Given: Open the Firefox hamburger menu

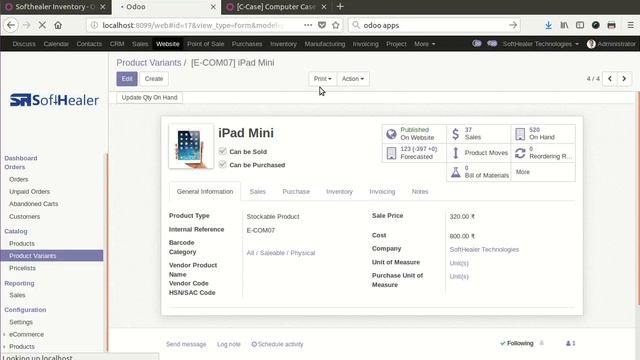Looking at the screenshot, I should pyautogui.click(x=631, y=25).
